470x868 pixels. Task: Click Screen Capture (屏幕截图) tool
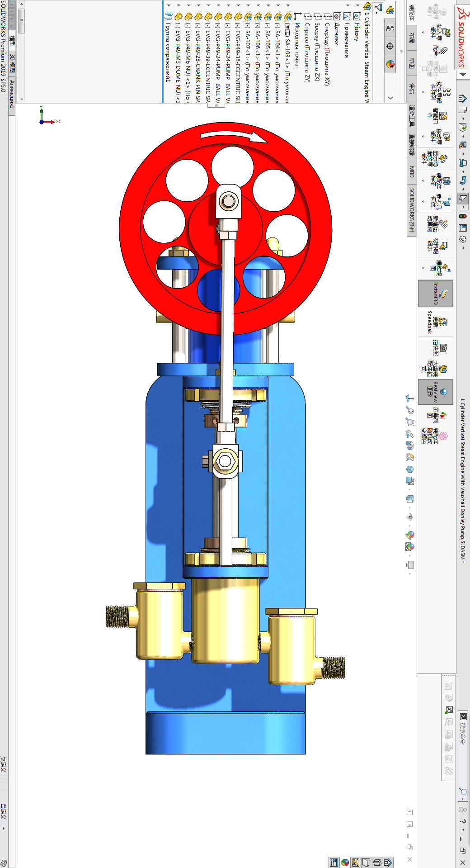(x=437, y=414)
